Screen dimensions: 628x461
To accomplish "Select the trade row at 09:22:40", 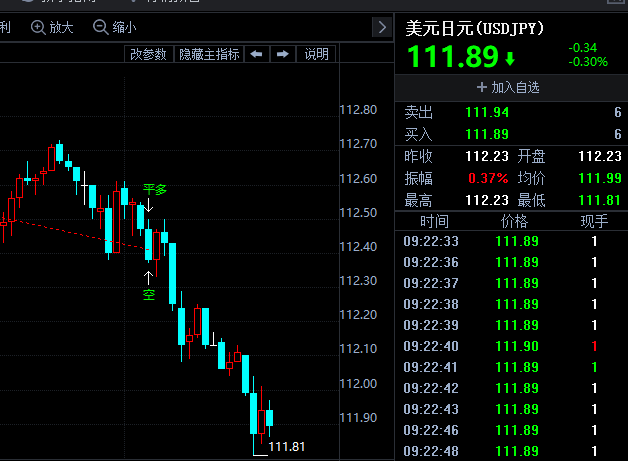I will pyautogui.click(x=511, y=346).
